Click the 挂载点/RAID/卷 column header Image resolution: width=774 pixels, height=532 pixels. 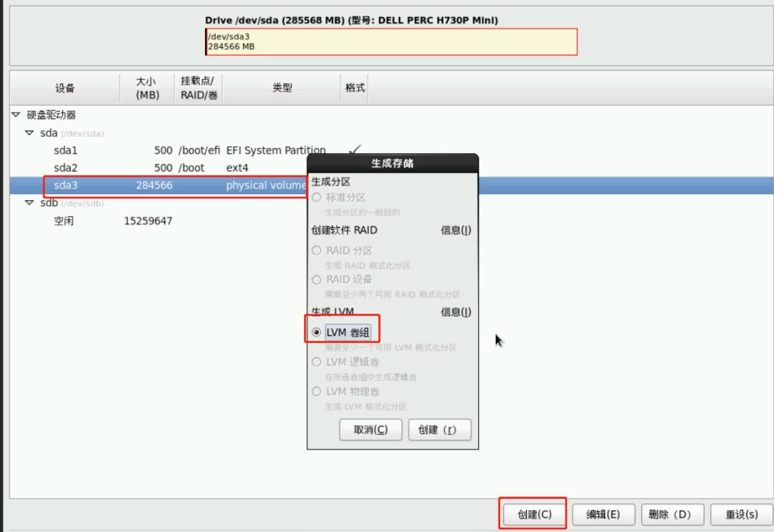199,88
